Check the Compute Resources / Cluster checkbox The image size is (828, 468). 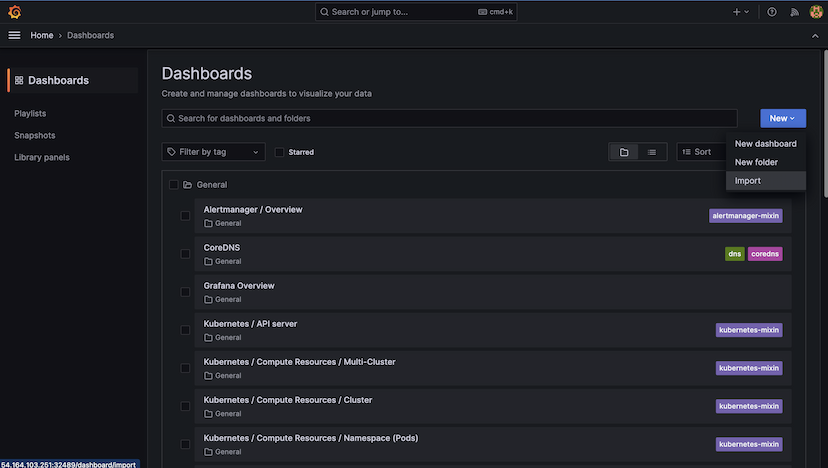(x=185, y=406)
